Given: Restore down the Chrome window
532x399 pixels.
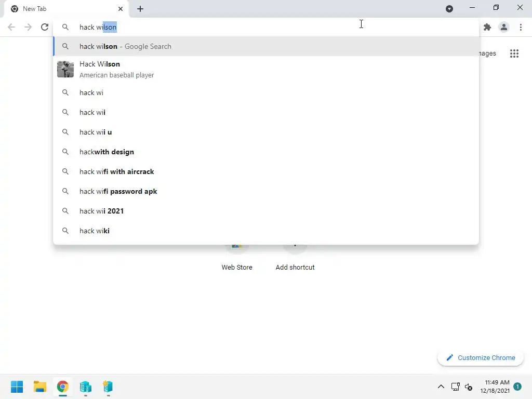Looking at the screenshot, I should click(496, 7).
